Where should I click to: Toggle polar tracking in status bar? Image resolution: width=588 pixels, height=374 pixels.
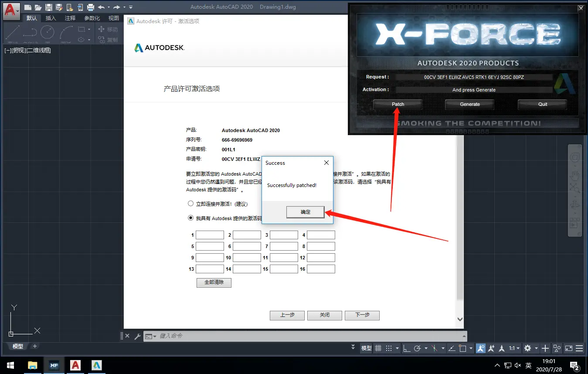click(x=417, y=348)
